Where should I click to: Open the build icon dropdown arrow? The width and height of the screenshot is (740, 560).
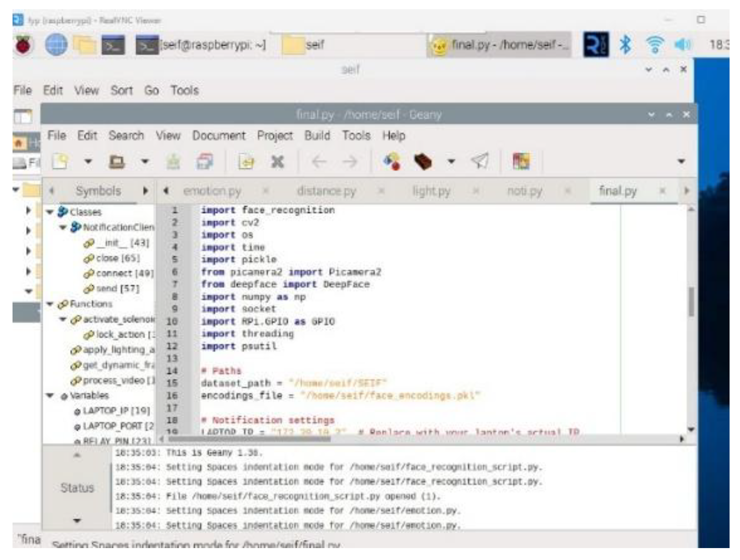[451, 162]
